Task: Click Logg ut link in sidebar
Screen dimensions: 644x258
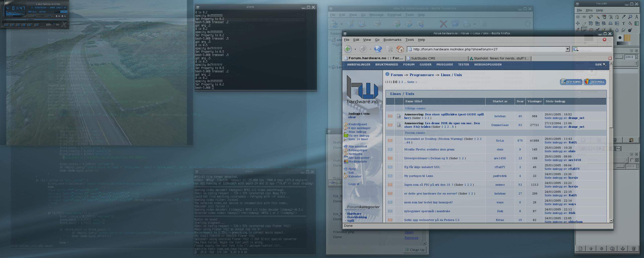Action: tap(354, 184)
